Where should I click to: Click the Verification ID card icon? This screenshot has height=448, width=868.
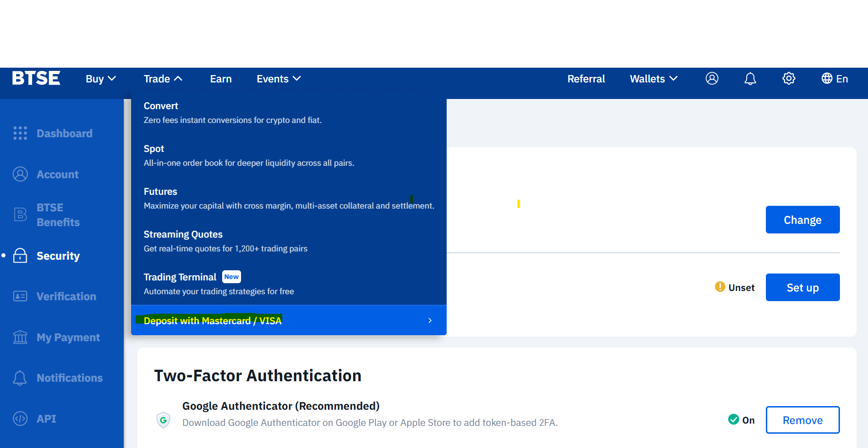[x=20, y=296]
